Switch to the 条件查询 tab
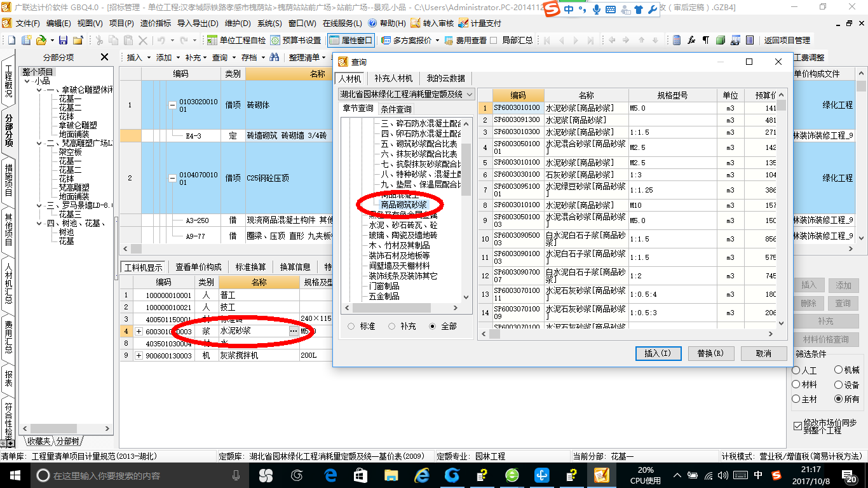This screenshot has height=488, width=868. point(396,109)
